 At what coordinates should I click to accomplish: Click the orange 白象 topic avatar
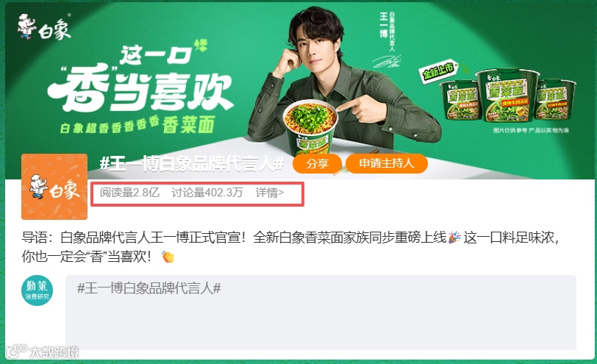(54, 187)
